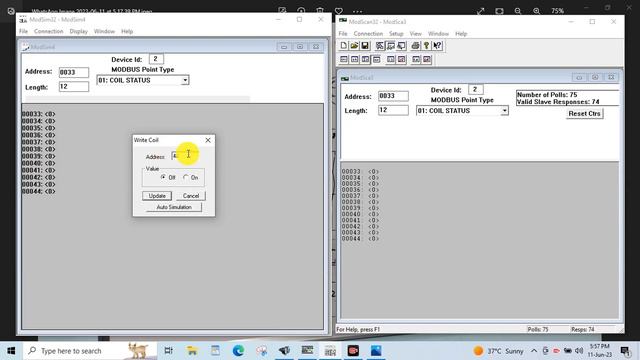Image resolution: width=640 pixels, height=360 pixels.
Task: Open the View menu in ModScan32
Action: [x=416, y=33]
